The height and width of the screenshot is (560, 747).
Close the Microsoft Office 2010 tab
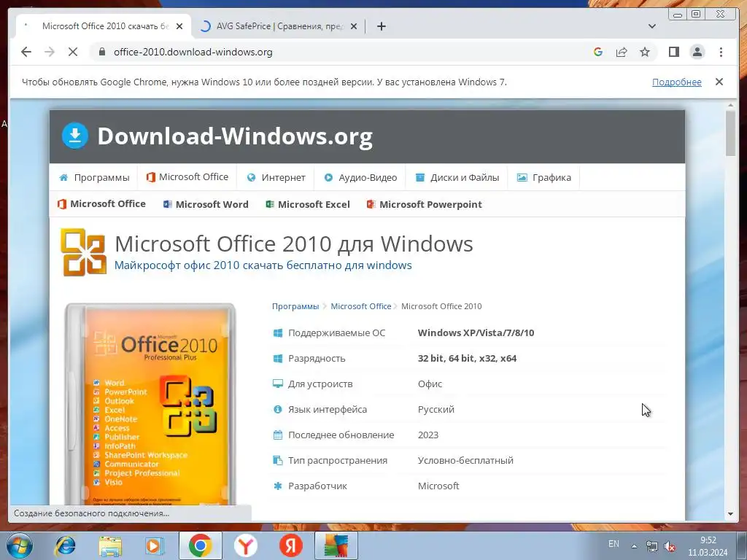pos(179,26)
